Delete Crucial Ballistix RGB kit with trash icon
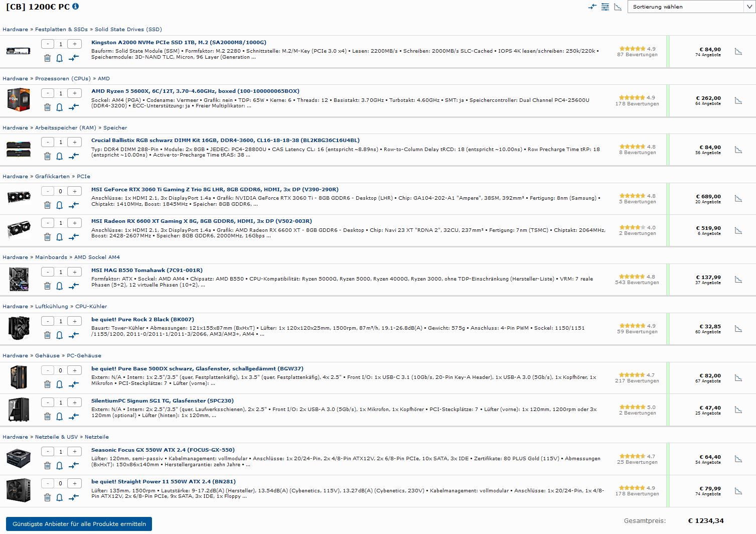The image size is (756, 534). [x=47, y=156]
